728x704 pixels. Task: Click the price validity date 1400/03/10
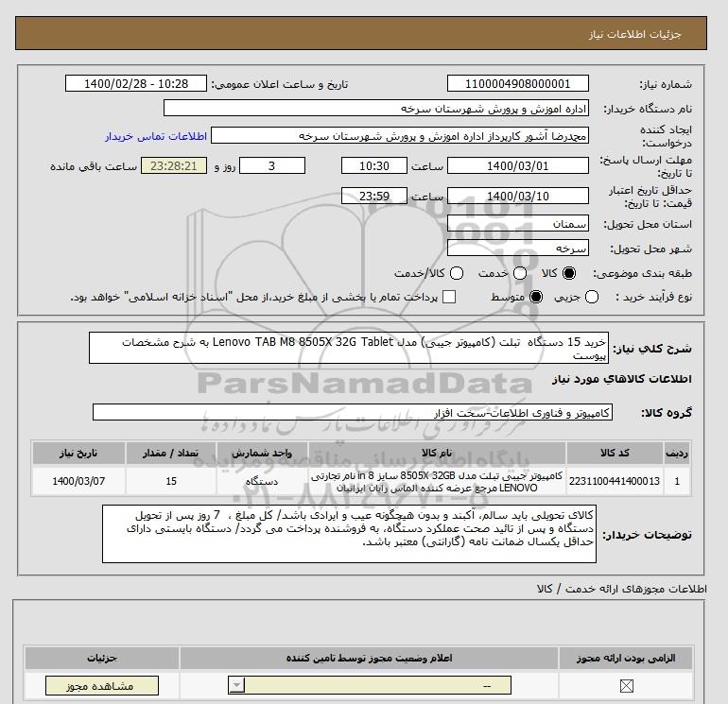coord(518,196)
